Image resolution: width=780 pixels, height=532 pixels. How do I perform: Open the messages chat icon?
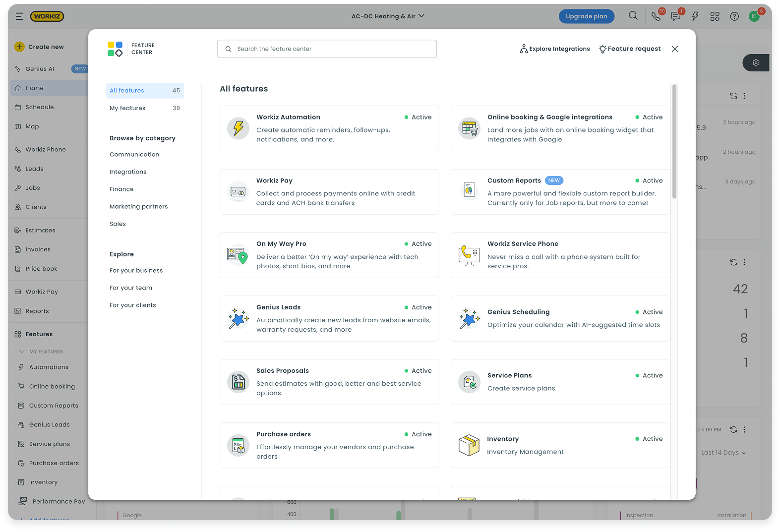tap(675, 16)
